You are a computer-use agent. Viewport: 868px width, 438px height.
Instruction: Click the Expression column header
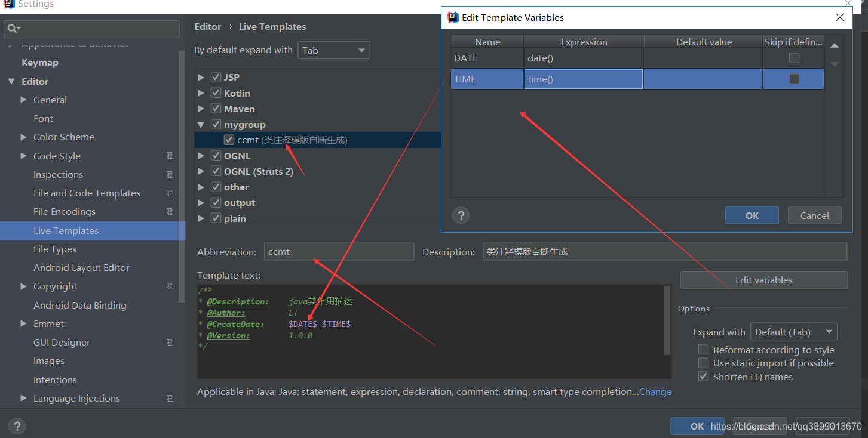click(x=584, y=42)
